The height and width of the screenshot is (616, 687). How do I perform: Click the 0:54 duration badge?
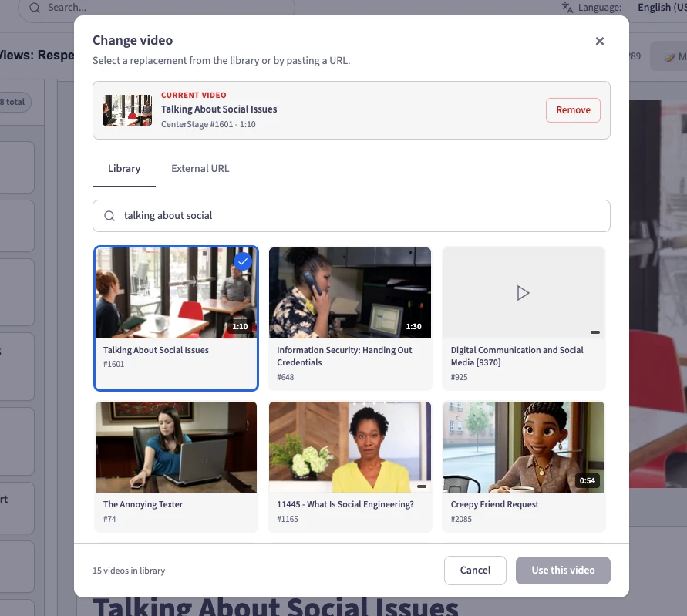tap(587, 480)
